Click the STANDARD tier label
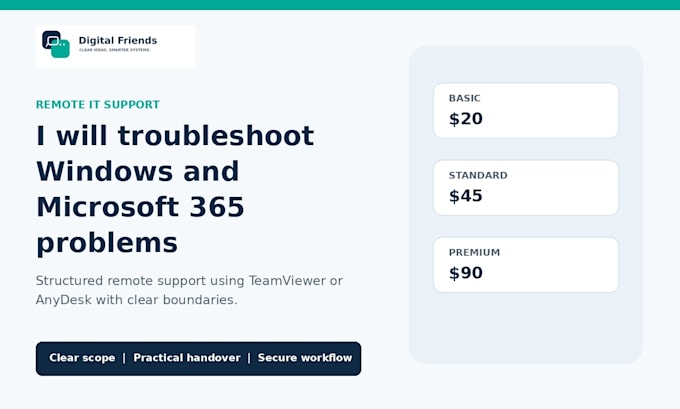 point(478,175)
